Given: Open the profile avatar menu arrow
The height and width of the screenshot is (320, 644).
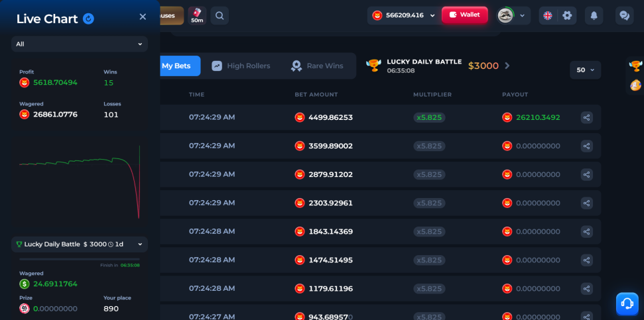Looking at the screenshot, I should pos(523,16).
